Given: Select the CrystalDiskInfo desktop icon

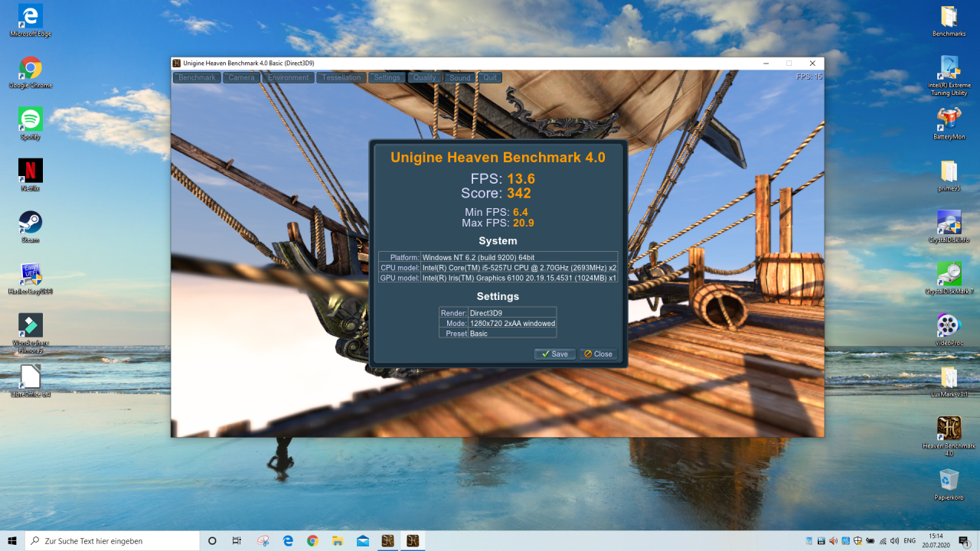Looking at the screenshot, I should point(949,223).
